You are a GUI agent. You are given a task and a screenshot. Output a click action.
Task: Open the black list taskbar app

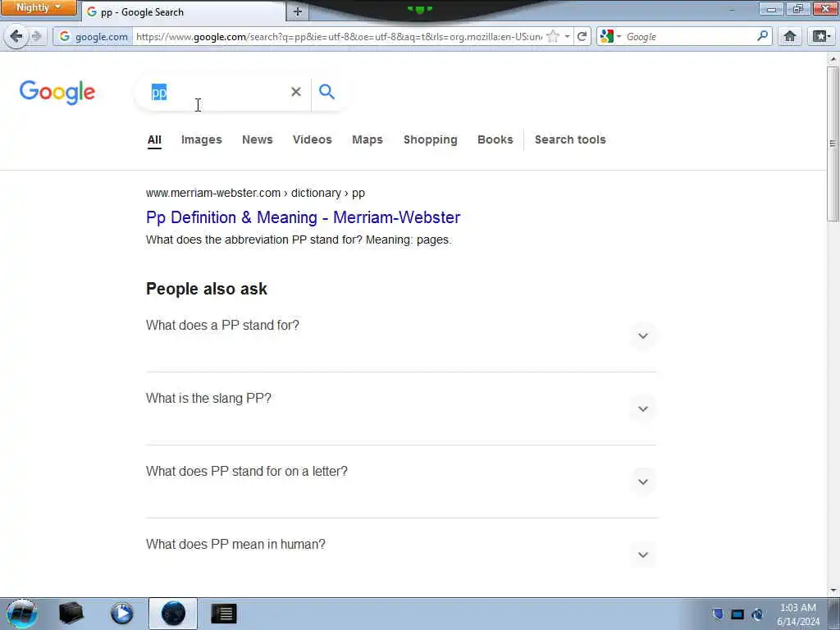224,614
